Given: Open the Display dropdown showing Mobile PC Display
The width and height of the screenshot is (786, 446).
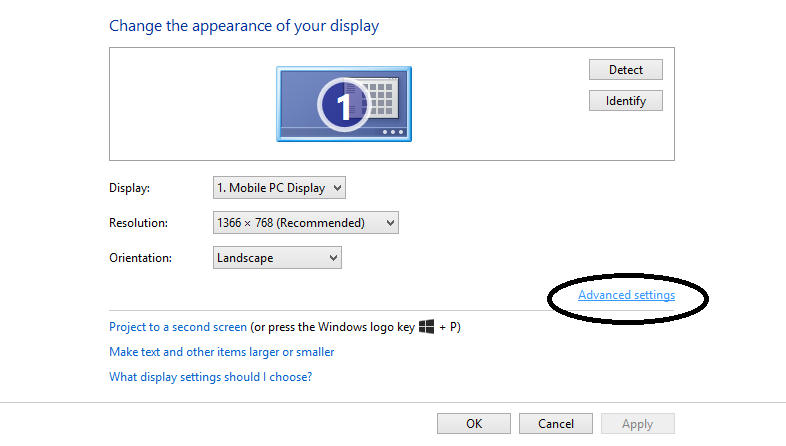Looking at the screenshot, I should coord(279,188).
